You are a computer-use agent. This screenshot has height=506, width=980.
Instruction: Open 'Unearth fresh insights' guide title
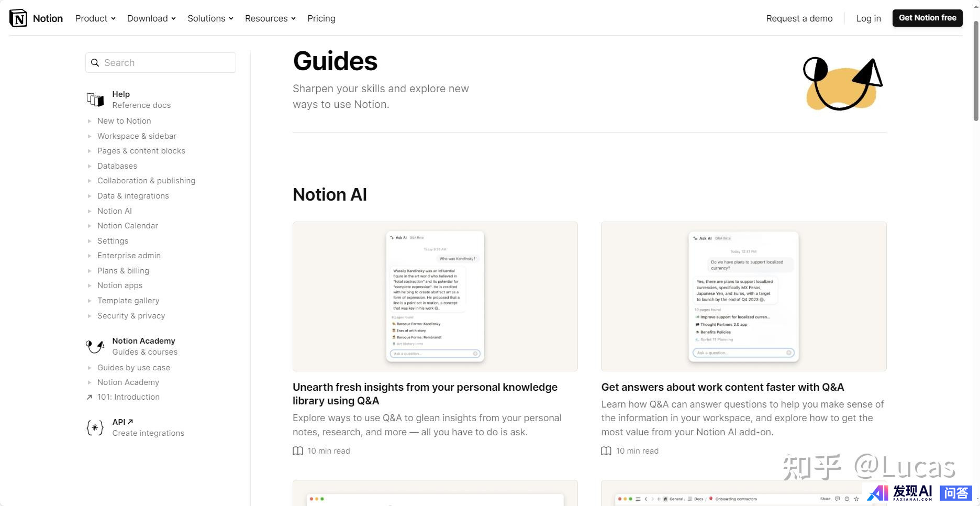[x=425, y=394]
